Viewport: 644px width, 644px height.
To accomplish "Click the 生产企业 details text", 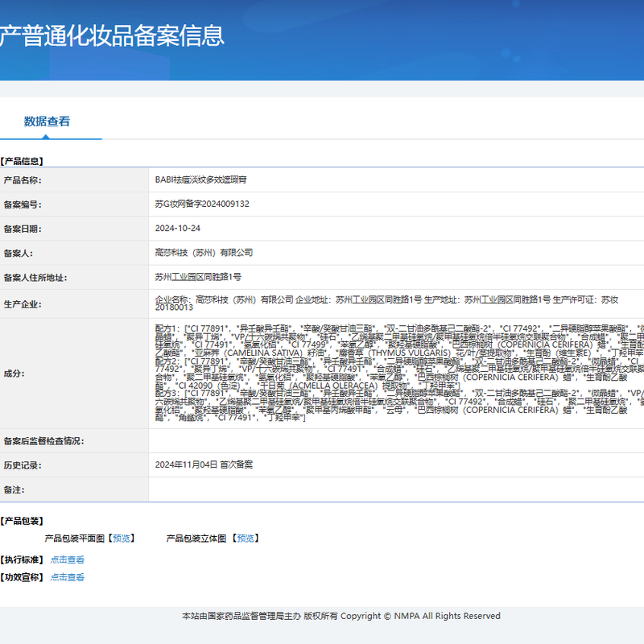I will [x=386, y=303].
